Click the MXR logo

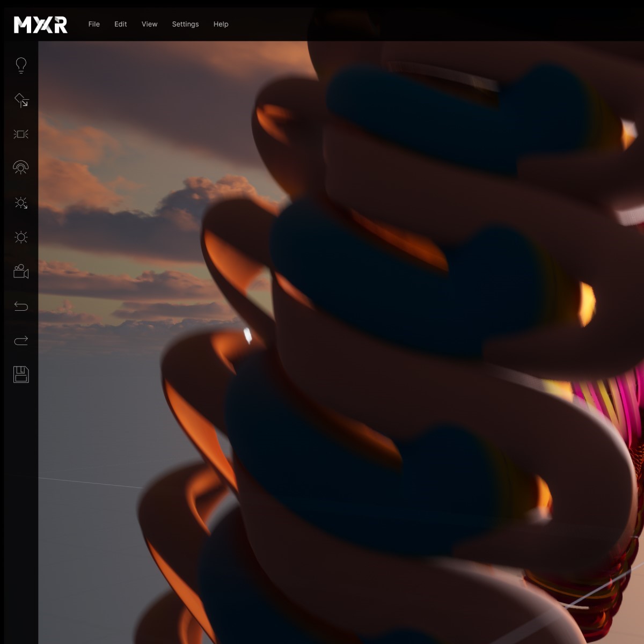tap(40, 24)
